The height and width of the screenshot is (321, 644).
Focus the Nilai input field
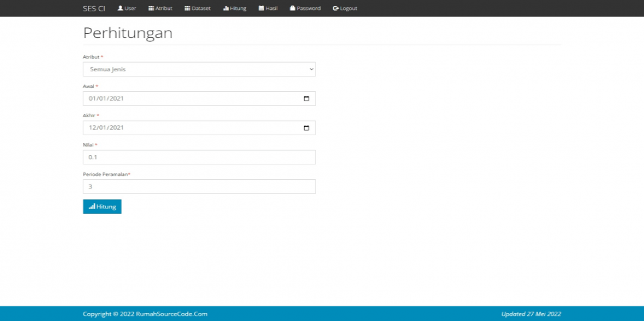coord(199,157)
